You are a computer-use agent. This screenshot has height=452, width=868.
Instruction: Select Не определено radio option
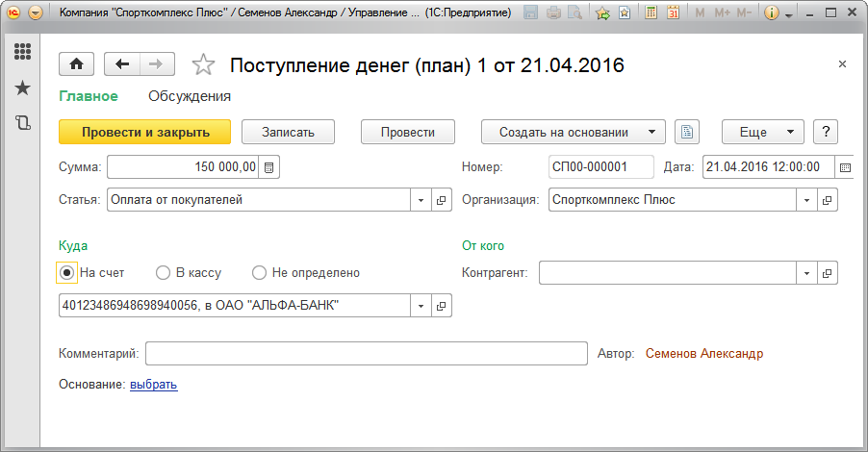(x=259, y=273)
